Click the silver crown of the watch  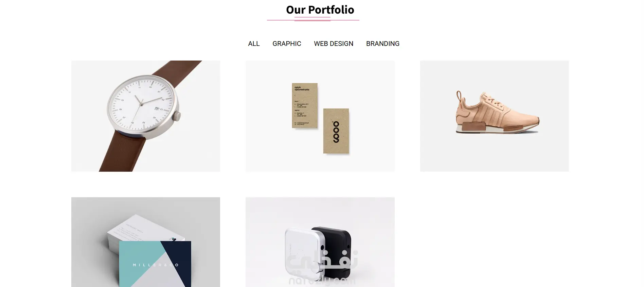coord(177,117)
